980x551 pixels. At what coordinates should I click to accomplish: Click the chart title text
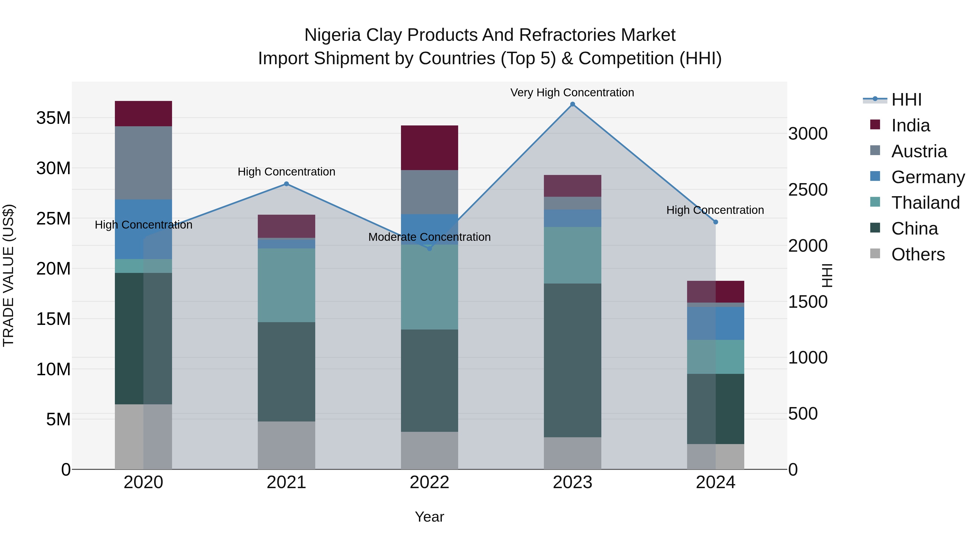[x=490, y=47]
